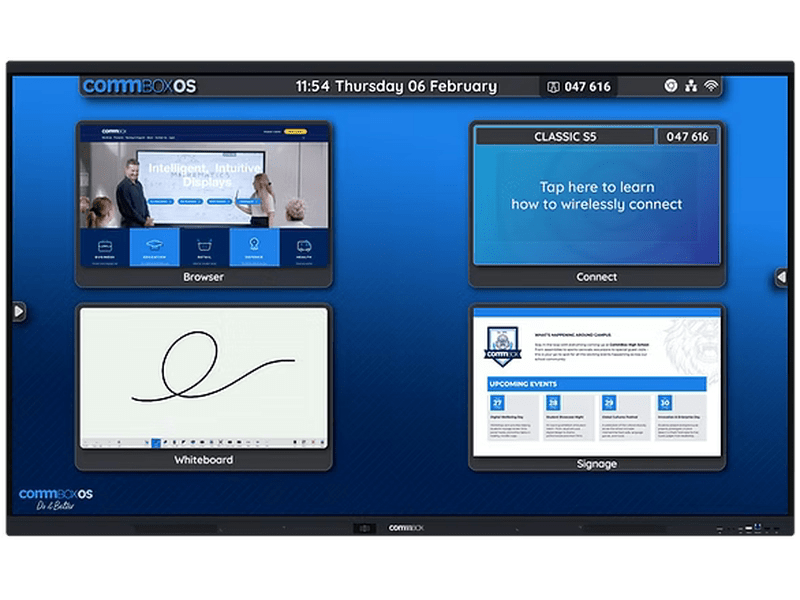Screen dimensions: 800x600
Task: Open the Signage app tile
Action: coord(597,387)
